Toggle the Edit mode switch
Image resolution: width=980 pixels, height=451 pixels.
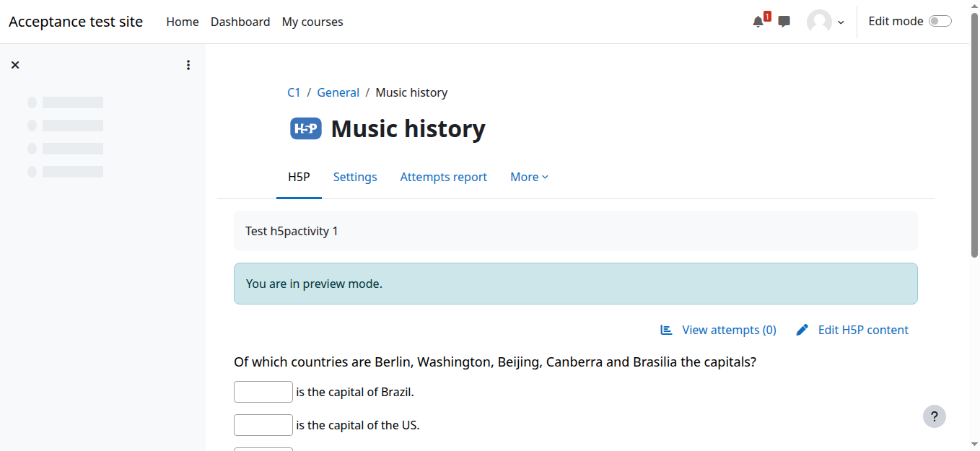click(x=940, y=22)
